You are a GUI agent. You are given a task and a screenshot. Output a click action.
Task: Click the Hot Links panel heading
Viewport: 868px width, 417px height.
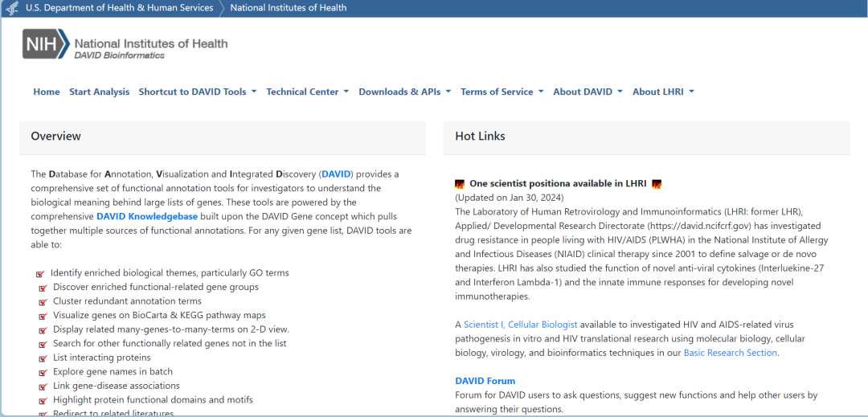[x=480, y=136]
